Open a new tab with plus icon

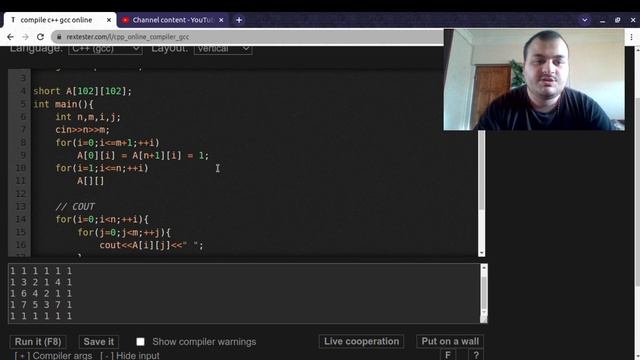[x=239, y=20]
